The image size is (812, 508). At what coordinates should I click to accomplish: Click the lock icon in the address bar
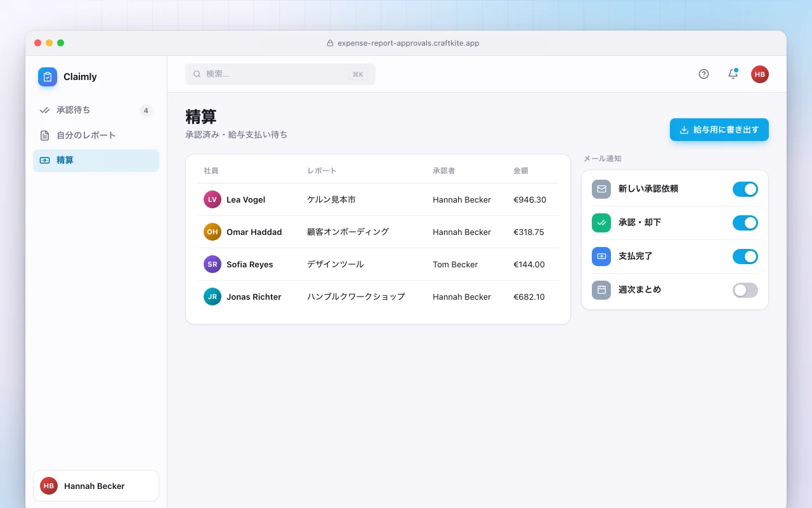pyautogui.click(x=330, y=43)
